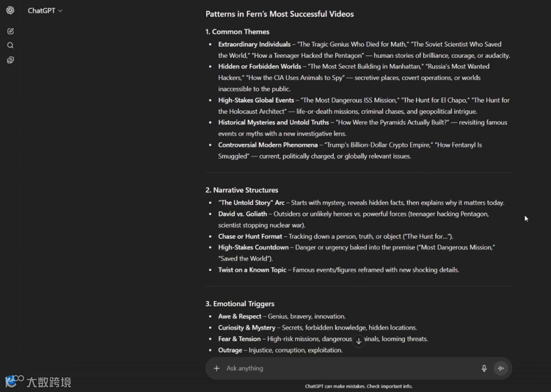Click the microphone dictate icon

point(484,368)
